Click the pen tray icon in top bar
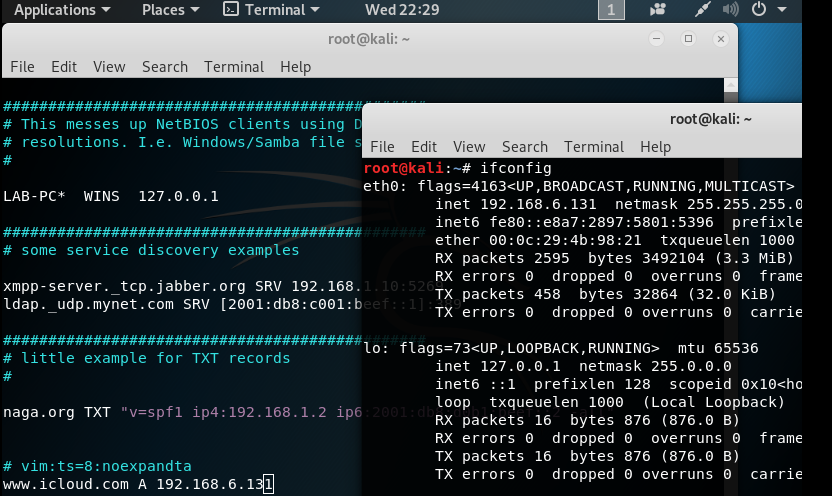This screenshot has width=832, height=496. (x=703, y=9)
